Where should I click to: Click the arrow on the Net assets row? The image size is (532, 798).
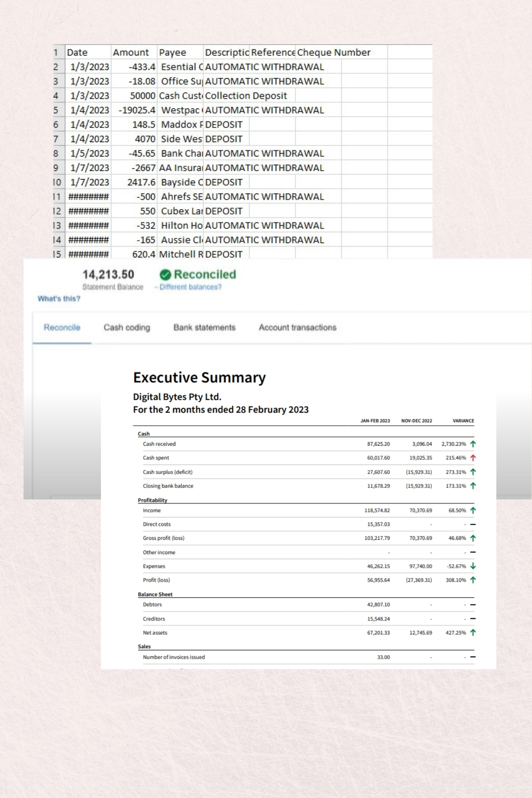click(x=473, y=632)
